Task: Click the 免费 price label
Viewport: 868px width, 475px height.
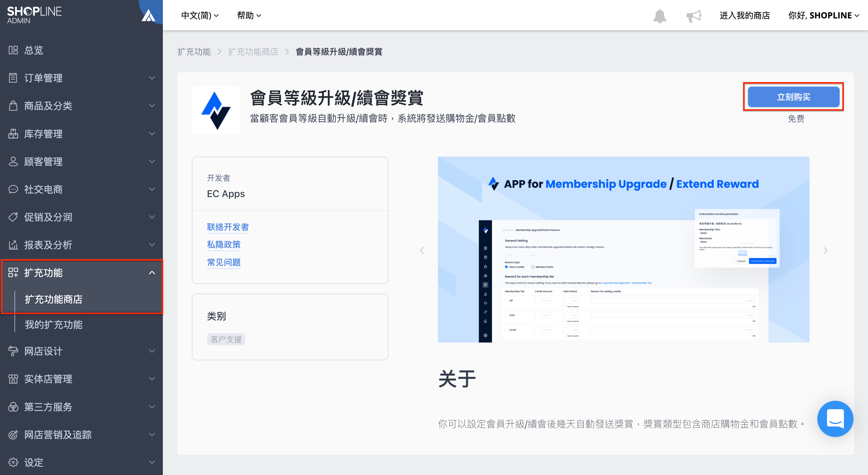Action: [796, 119]
